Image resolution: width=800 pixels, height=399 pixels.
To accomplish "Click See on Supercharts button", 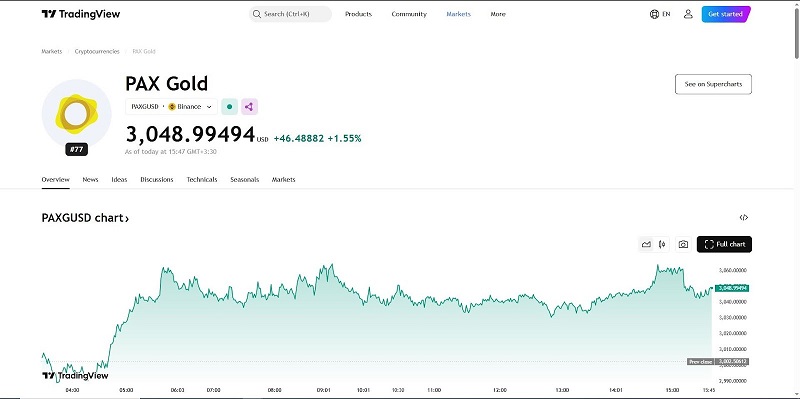I will pos(713,84).
